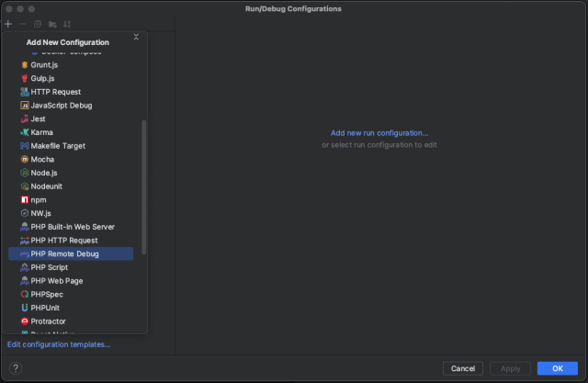Click the NW.js compass icon

coord(25,213)
